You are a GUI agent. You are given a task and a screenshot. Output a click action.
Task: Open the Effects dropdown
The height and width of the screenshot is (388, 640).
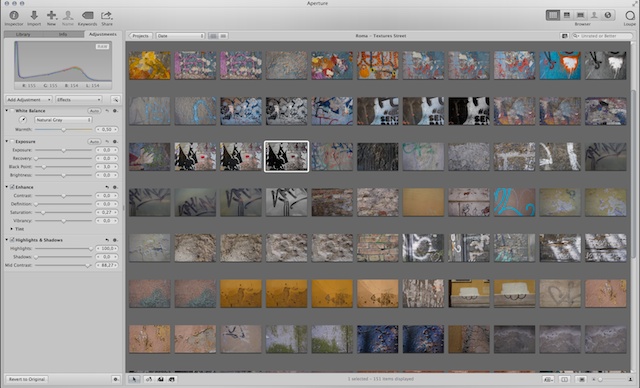(x=78, y=100)
